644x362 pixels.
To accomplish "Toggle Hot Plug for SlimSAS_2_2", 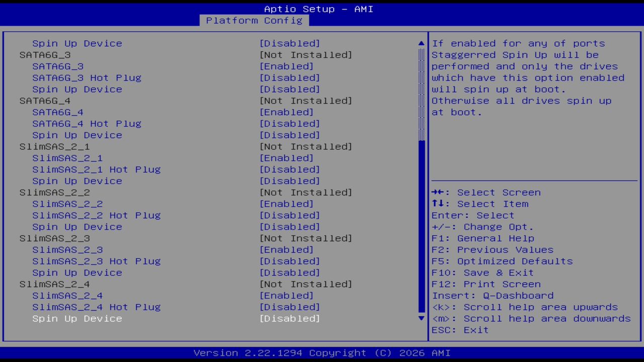I will tap(96, 215).
